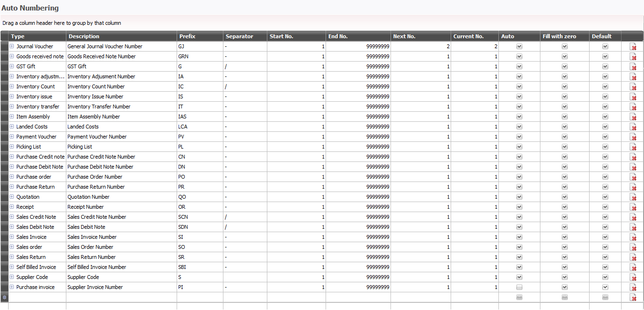Image resolution: width=644 pixels, height=310 pixels.
Task: Edit Next No. for Journal Voucher
Action: pos(421,46)
